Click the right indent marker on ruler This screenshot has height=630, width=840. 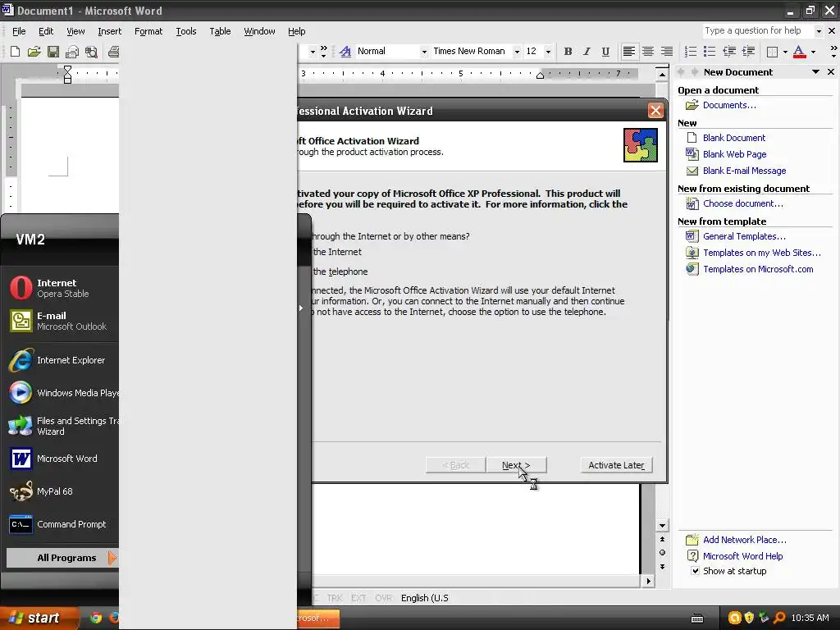click(540, 75)
